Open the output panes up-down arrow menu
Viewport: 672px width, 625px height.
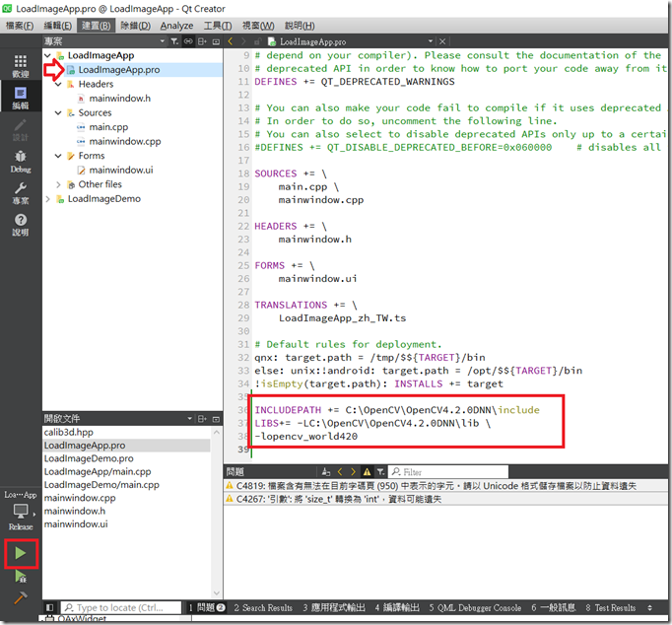[649, 608]
